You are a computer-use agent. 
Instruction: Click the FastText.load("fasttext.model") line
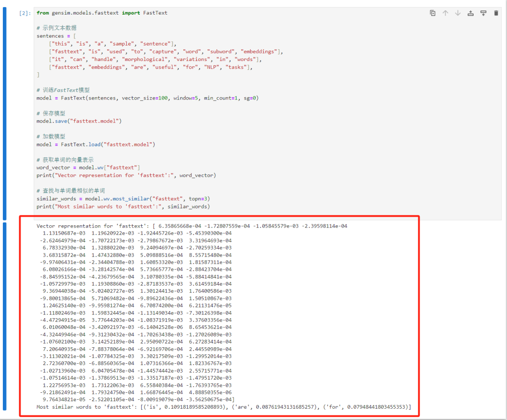[x=96, y=144]
